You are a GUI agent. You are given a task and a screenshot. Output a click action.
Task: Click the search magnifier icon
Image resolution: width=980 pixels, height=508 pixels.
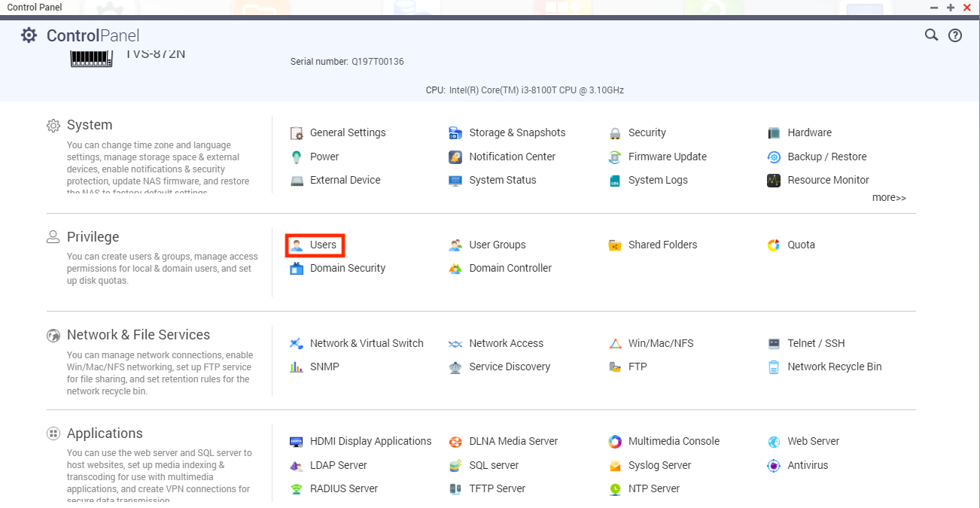coord(931,35)
